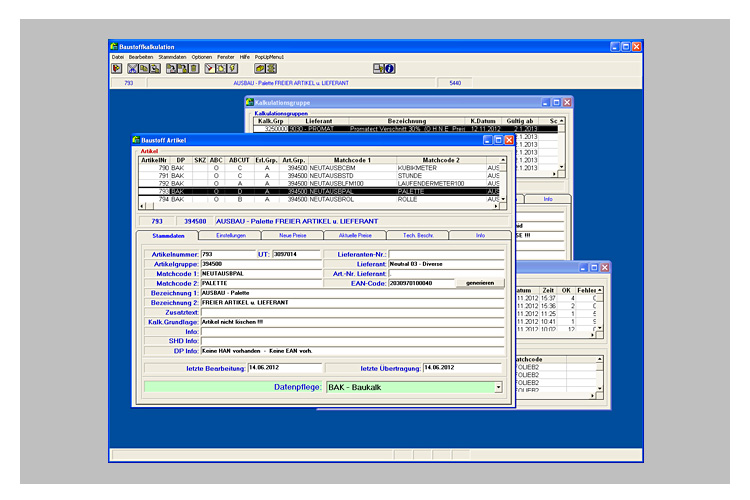
Task: Click in the Artikelnummer field
Action: coord(228,254)
